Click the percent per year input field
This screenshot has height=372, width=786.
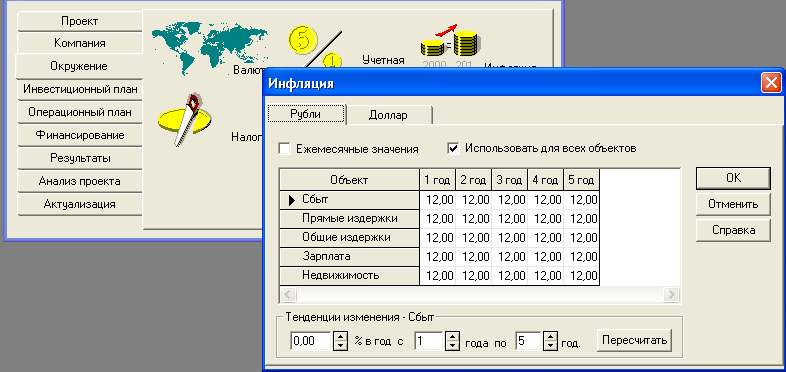[x=311, y=341]
